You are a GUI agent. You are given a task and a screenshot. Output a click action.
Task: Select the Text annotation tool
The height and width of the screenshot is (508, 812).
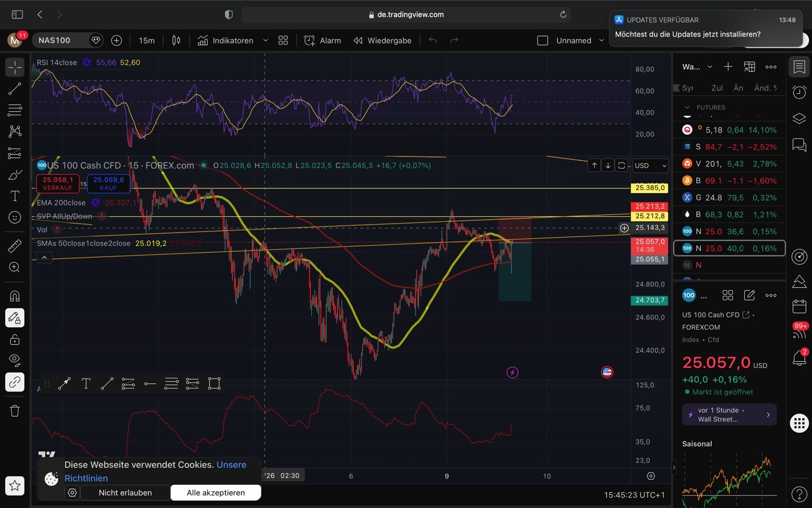[x=15, y=196]
